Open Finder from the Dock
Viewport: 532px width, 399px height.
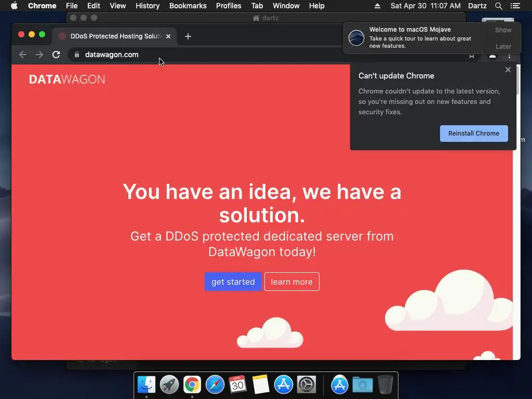click(x=146, y=385)
